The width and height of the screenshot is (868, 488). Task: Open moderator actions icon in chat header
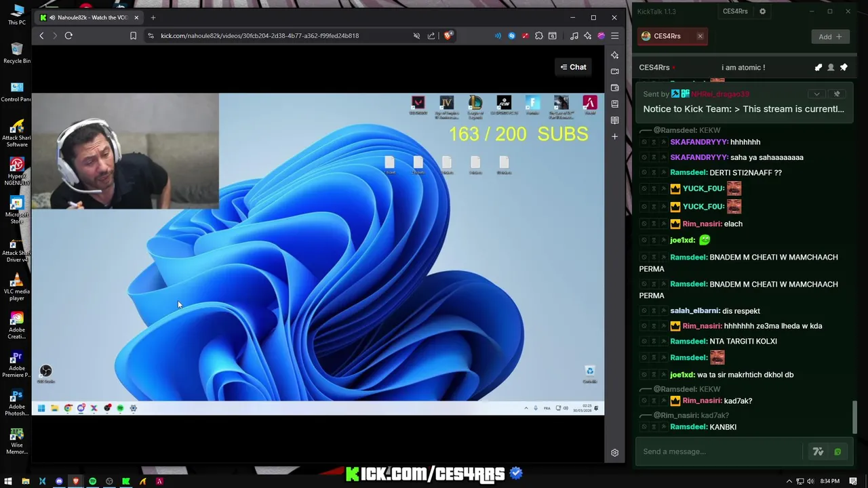818,67
